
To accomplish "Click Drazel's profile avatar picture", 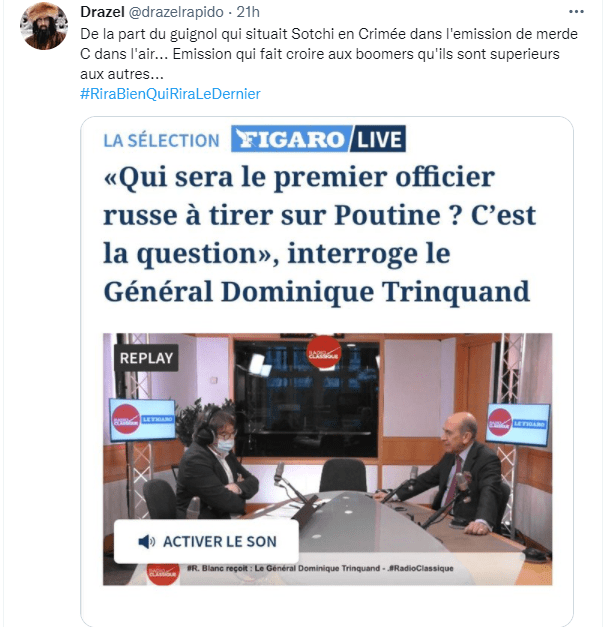I will coord(44,26).
